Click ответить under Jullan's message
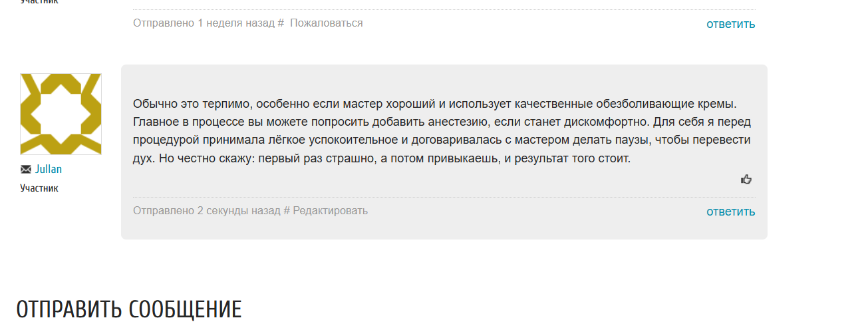This screenshot has width=868, height=322. point(731,212)
